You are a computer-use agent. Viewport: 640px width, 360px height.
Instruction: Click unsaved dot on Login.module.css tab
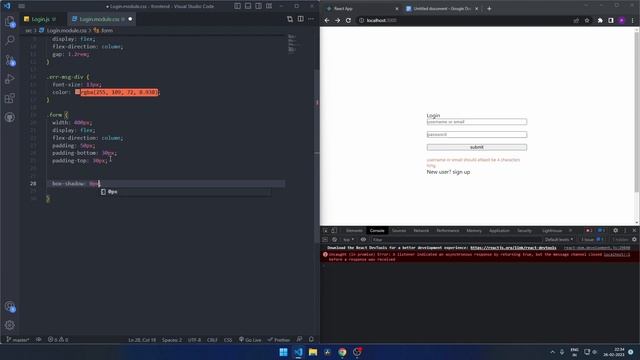point(130,19)
